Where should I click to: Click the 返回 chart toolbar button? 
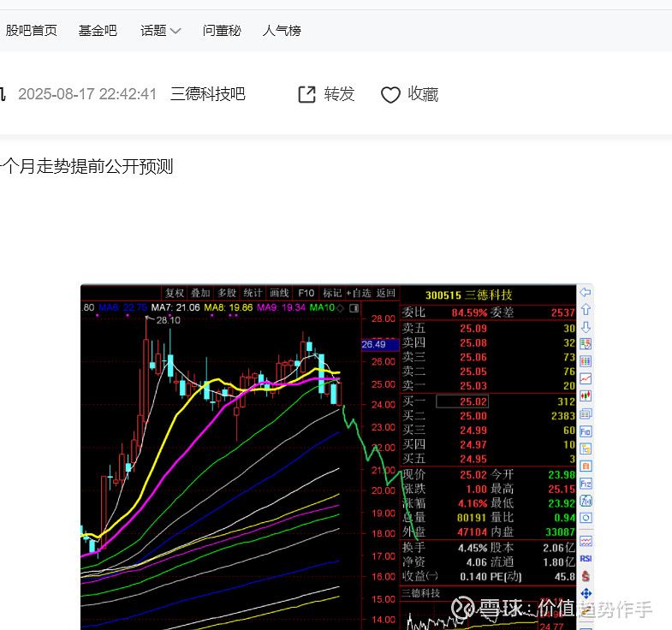tap(386, 293)
